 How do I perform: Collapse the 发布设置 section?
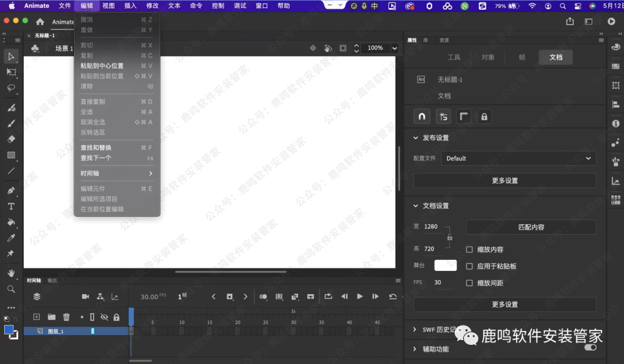tap(415, 138)
